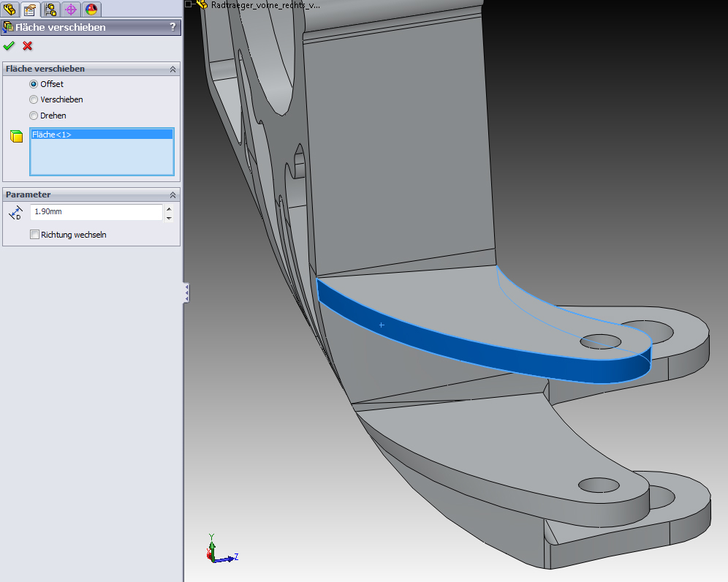728x582 pixels.
Task: Collapse the Parameter section
Action: tap(172, 194)
